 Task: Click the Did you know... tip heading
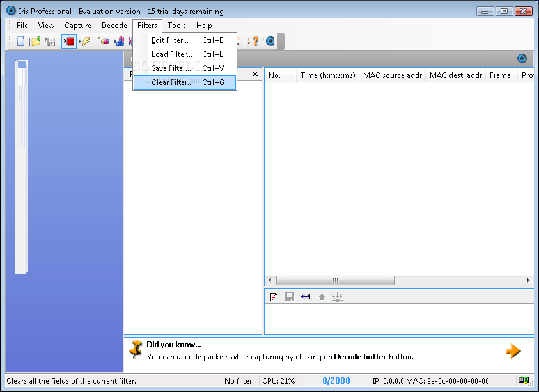point(174,345)
